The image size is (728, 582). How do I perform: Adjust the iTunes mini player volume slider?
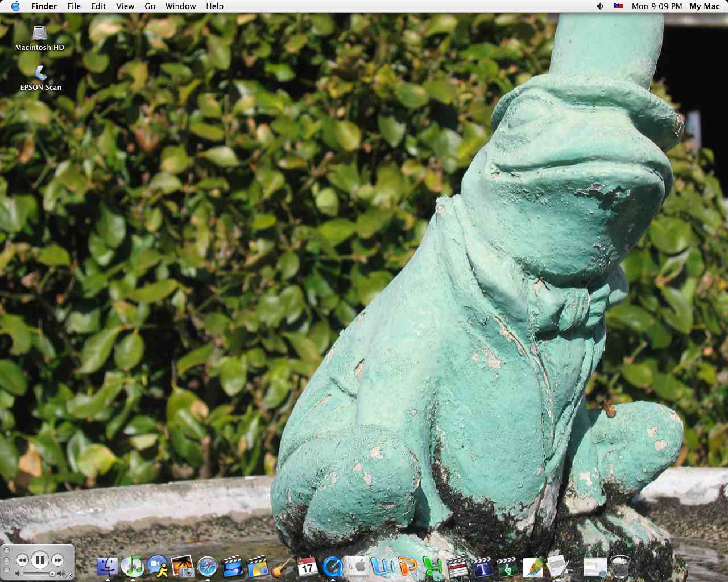coord(39,574)
